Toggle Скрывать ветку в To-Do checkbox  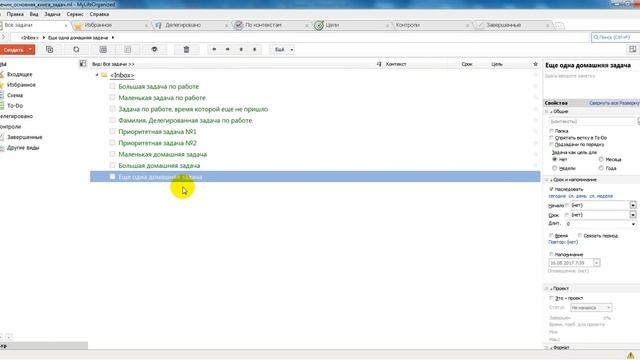[551, 138]
